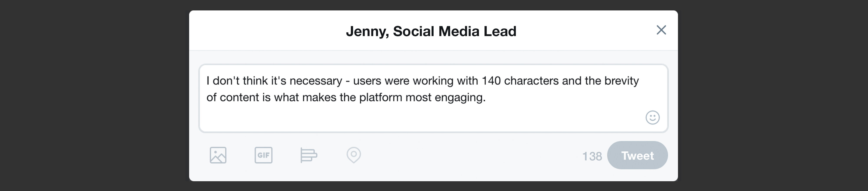Attach a location with the pin icon

tap(353, 155)
